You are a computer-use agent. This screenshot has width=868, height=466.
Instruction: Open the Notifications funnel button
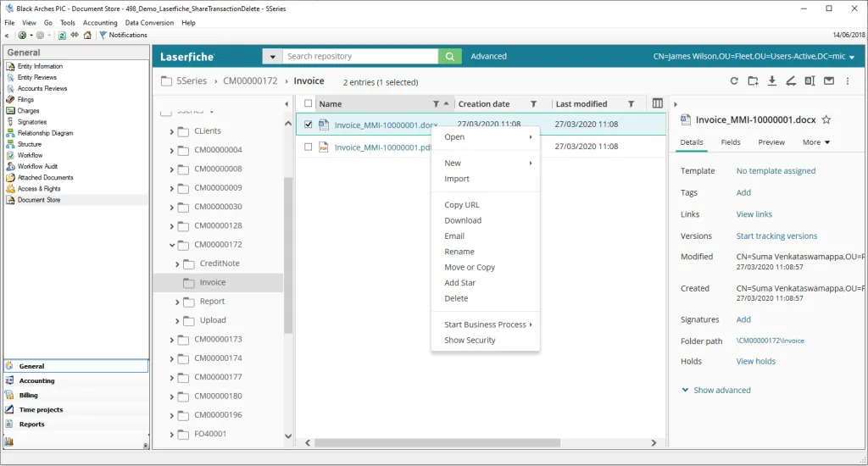[x=123, y=35]
